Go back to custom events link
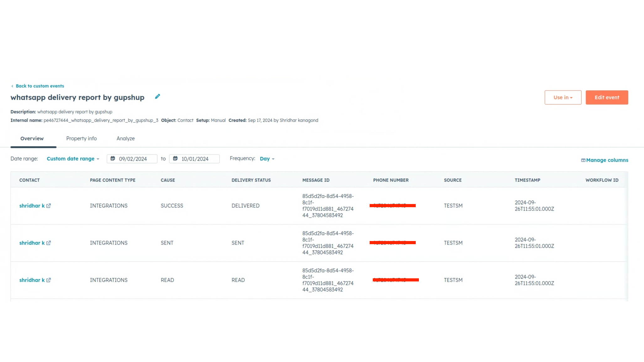This screenshot has width=644, height=362. (x=40, y=86)
